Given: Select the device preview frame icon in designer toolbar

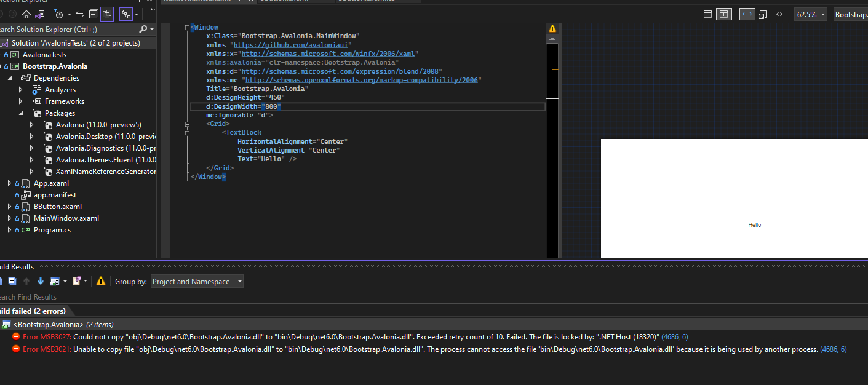Looking at the screenshot, I should (x=763, y=14).
